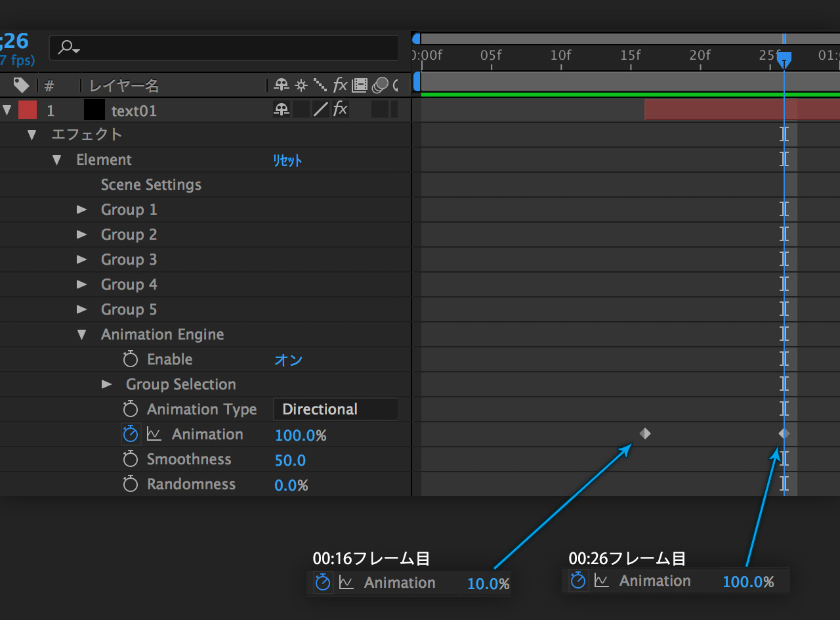
Task: Collapse the Animation Engine section
Action: pos(82,334)
